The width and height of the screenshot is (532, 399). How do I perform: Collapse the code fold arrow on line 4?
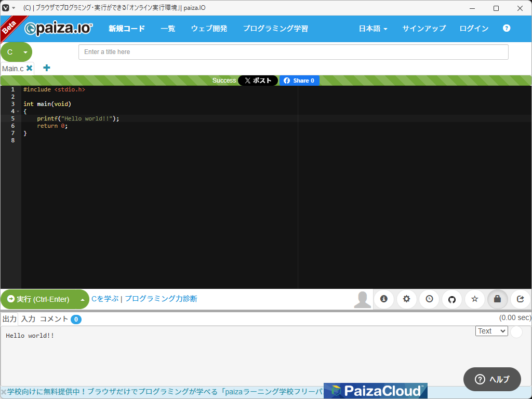click(x=18, y=111)
